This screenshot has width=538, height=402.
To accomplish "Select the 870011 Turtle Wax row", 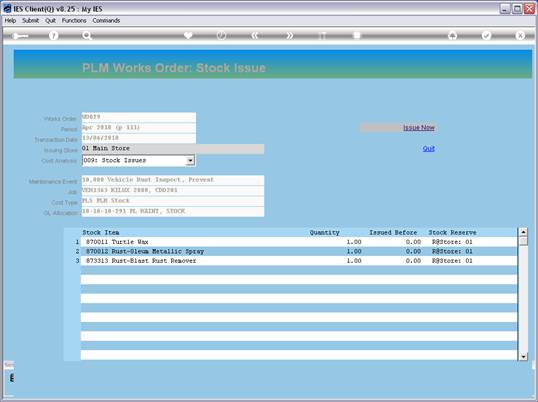I will pyautogui.click(x=299, y=242).
